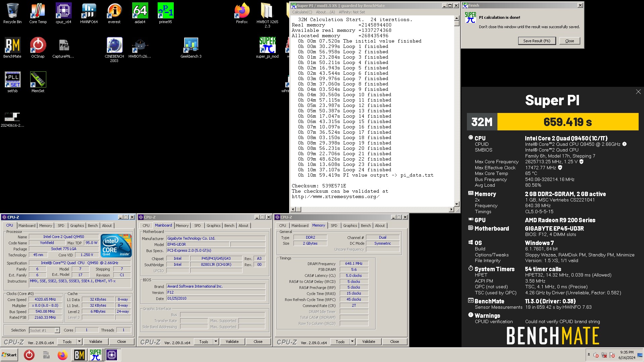
Task: Launch Firefox desktop shortcut
Action: (242, 13)
